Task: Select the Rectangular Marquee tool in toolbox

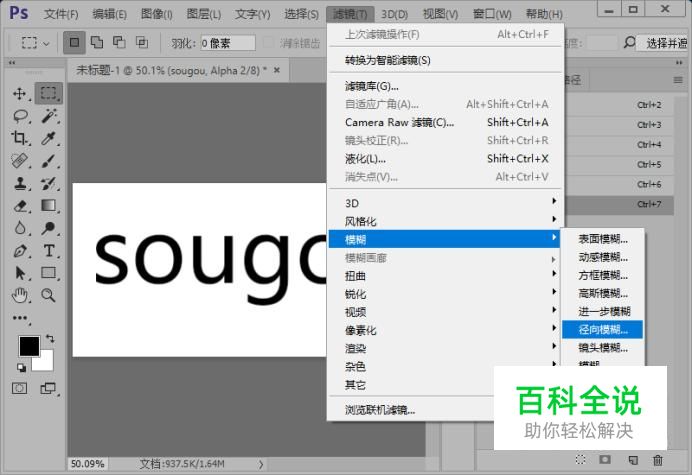Action: pos(49,93)
